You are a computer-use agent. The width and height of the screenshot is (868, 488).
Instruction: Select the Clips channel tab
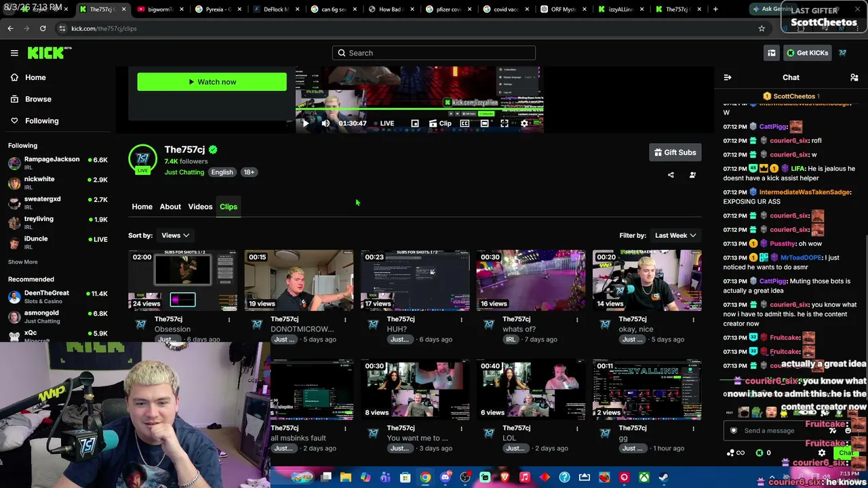pyautogui.click(x=229, y=207)
